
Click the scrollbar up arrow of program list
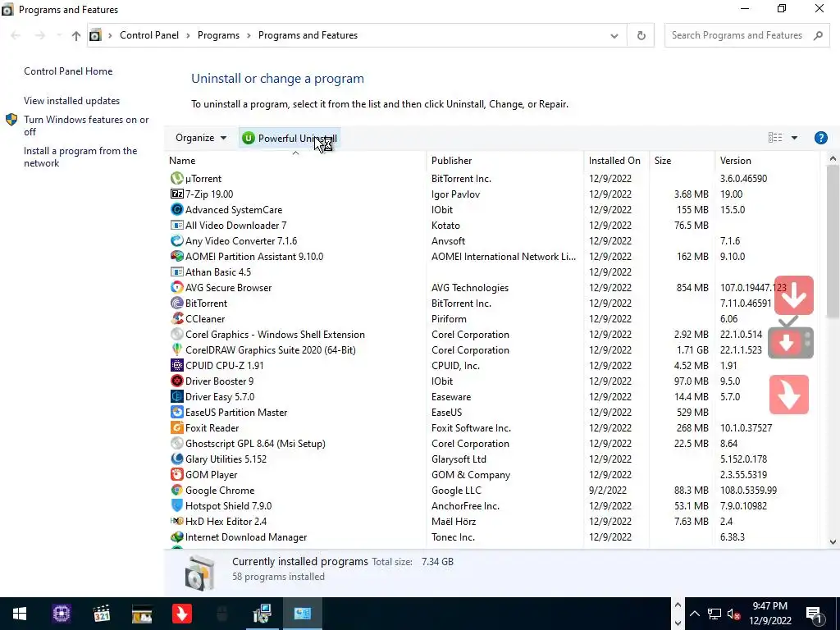833,158
